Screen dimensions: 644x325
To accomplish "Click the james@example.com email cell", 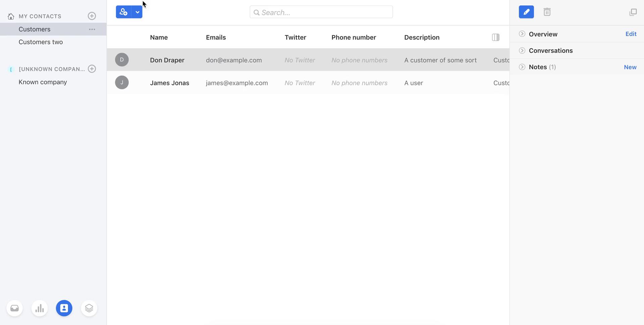I will (237, 83).
